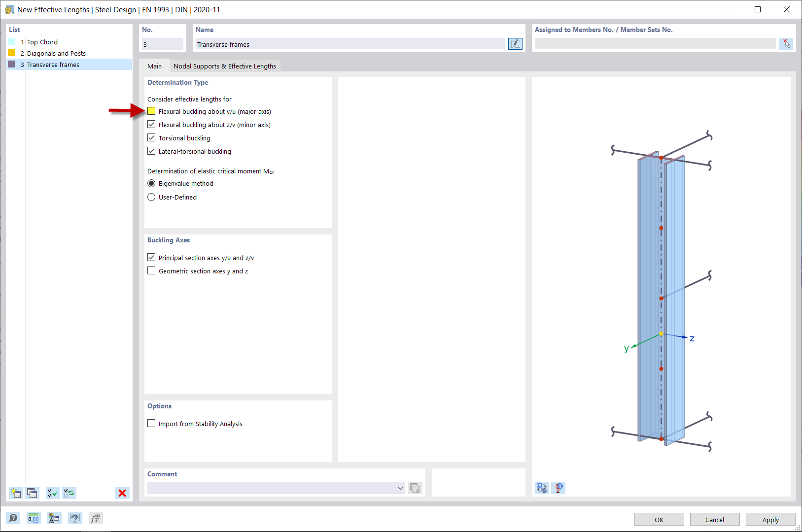Click the select-all checkmarks icon
This screenshot has height=532, width=802.
click(53, 493)
